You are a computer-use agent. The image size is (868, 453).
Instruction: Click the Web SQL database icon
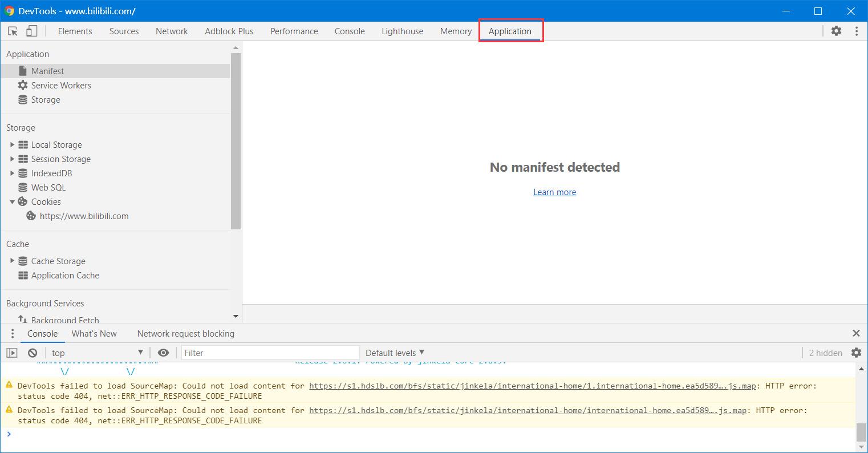(x=23, y=187)
